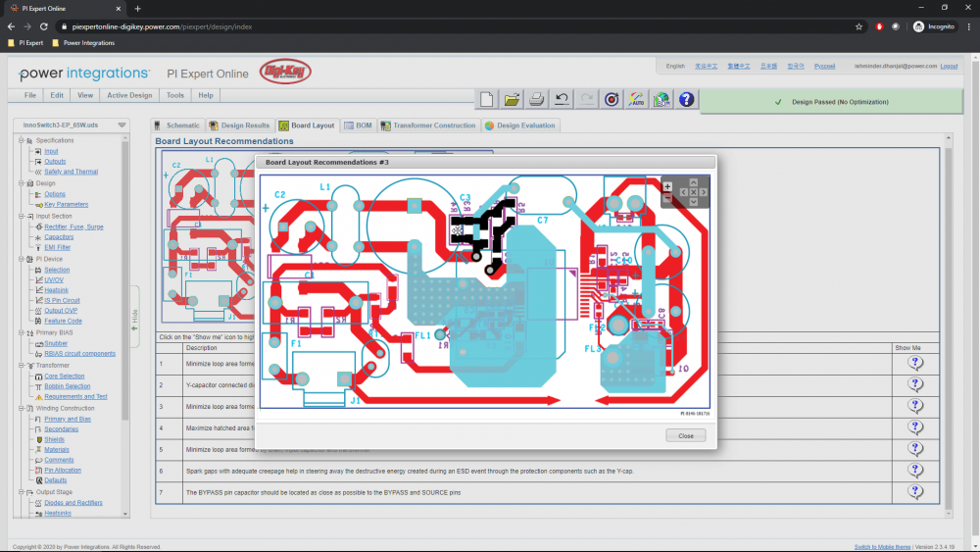
Task: Click Show Me icon for recommendation 2
Action: (915, 383)
